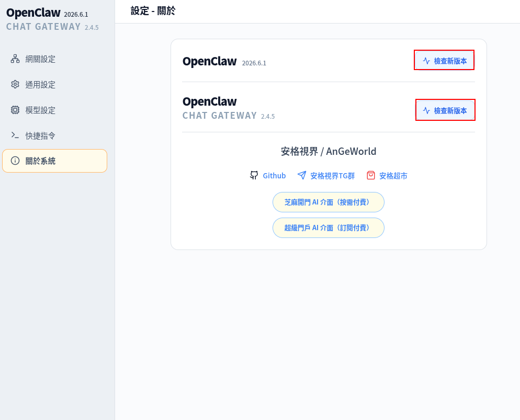
Task: Visit the 安格超市 link
Action: [x=387, y=176]
